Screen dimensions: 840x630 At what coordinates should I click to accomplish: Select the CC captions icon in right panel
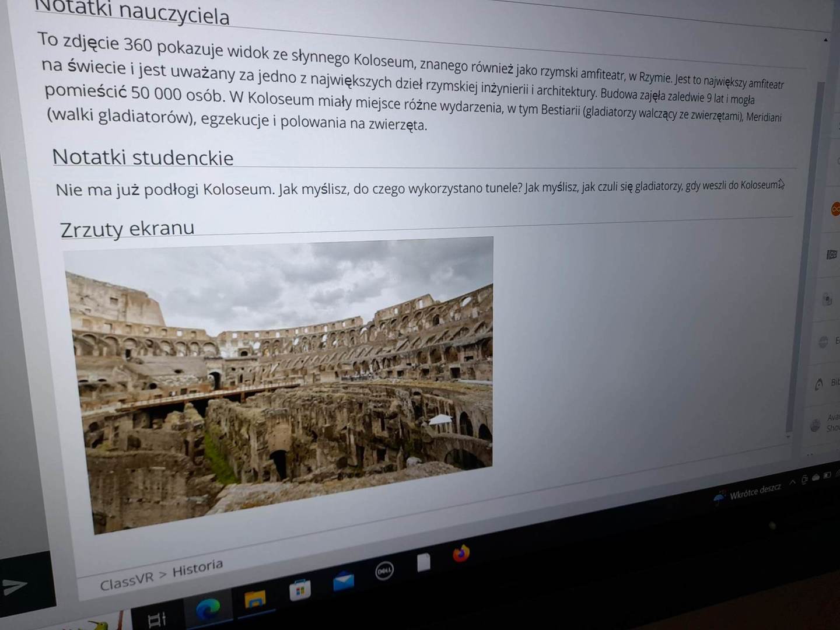[832, 254]
